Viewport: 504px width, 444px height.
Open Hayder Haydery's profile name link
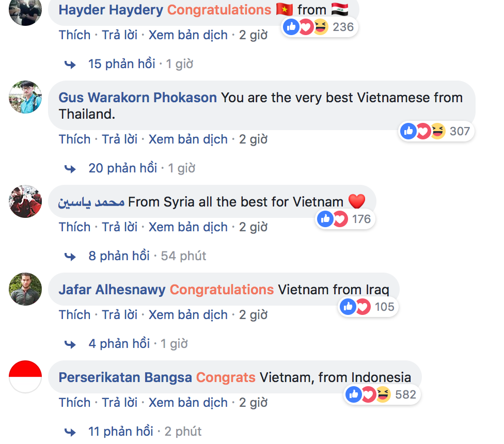pyautogui.click(x=111, y=10)
